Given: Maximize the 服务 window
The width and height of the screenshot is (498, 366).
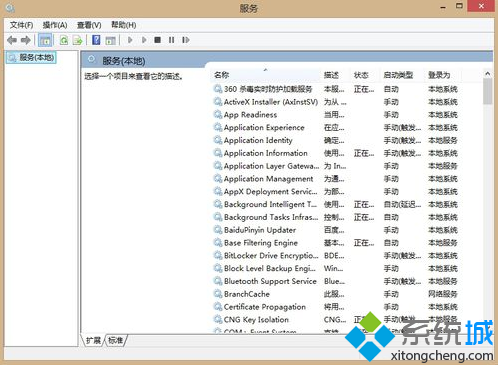Looking at the screenshot, I should 459,6.
